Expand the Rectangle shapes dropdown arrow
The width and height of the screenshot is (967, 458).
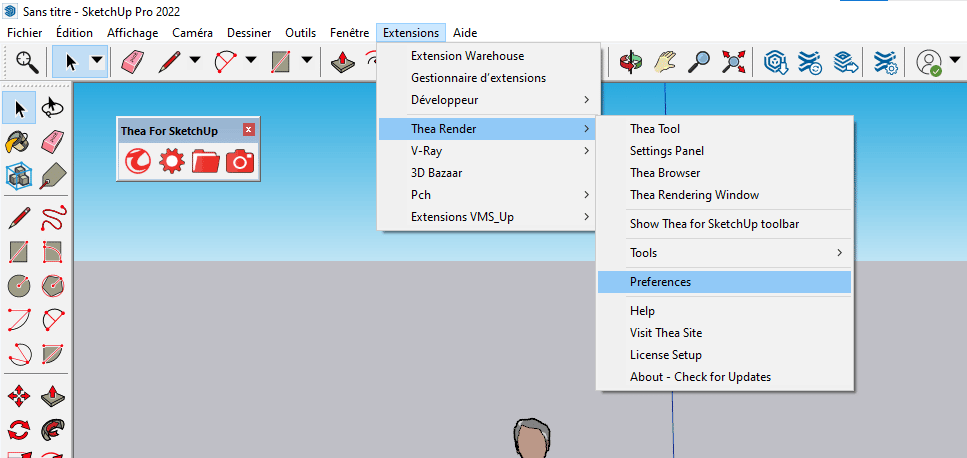(307, 60)
